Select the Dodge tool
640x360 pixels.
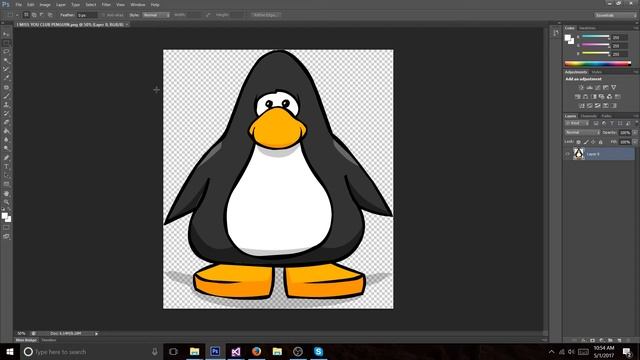tap(6, 149)
